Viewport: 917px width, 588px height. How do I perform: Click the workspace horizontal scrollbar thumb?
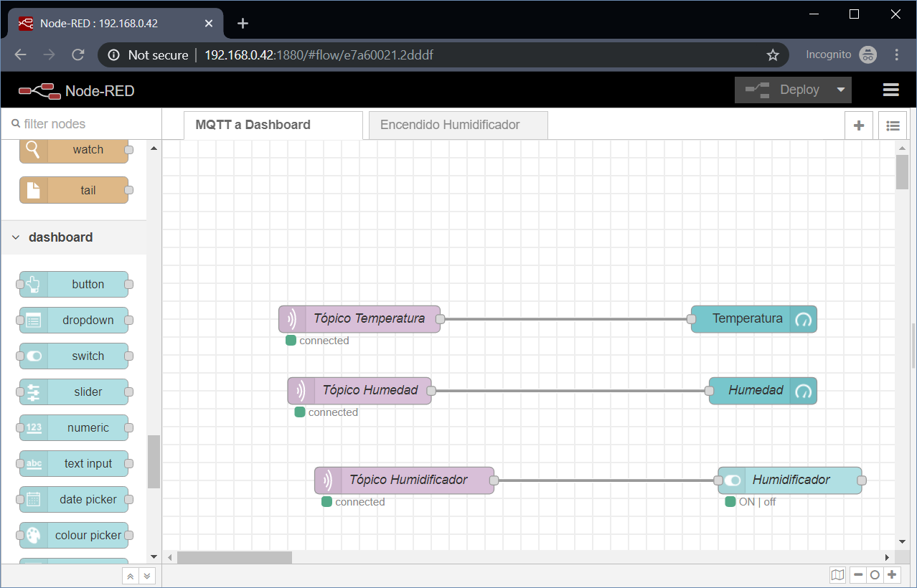pos(235,557)
